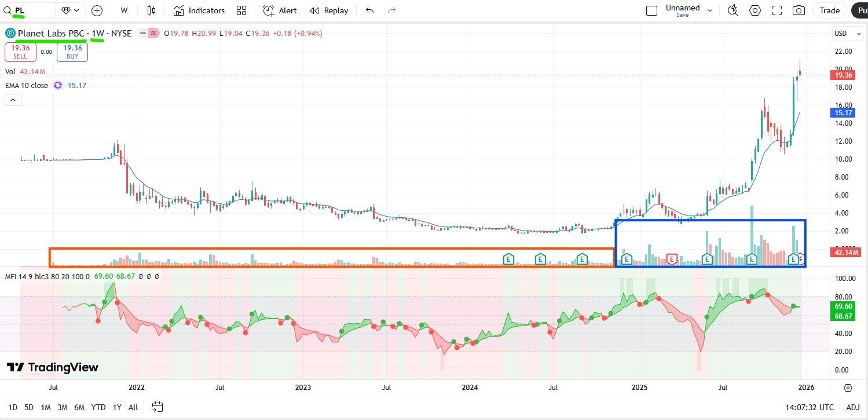Toggle ADJ dividend adjustment
Image resolution: width=868 pixels, height=420 pixels.
tap(853, 407)
